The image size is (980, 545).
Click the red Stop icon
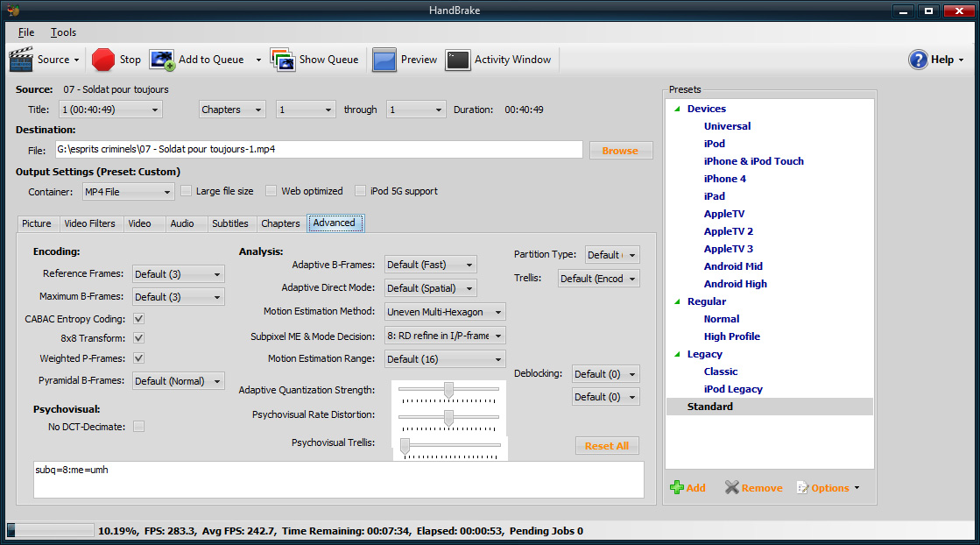tap(103, 60)
